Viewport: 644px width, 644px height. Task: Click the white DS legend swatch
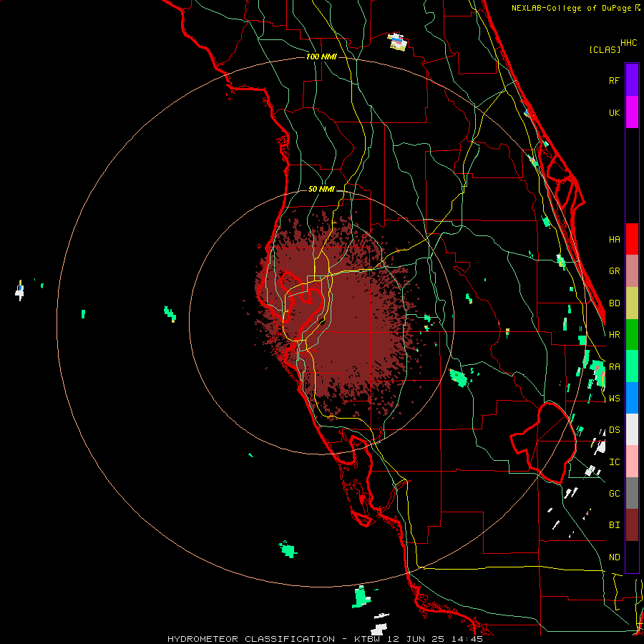pyautogui.click(x=632, y=429)
